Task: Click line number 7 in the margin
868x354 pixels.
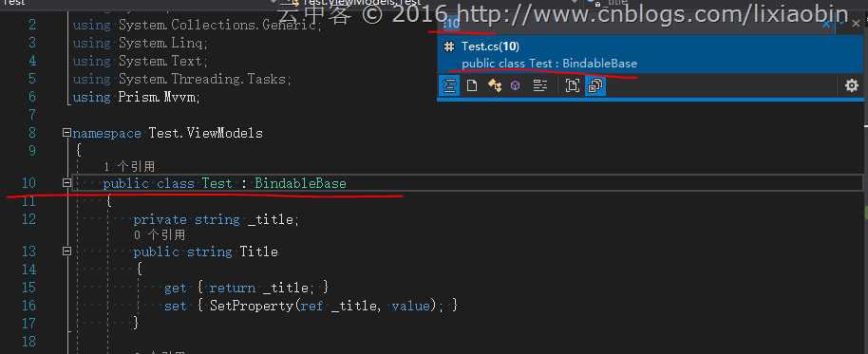Action: pyautogui.click(x=32, y=115)
